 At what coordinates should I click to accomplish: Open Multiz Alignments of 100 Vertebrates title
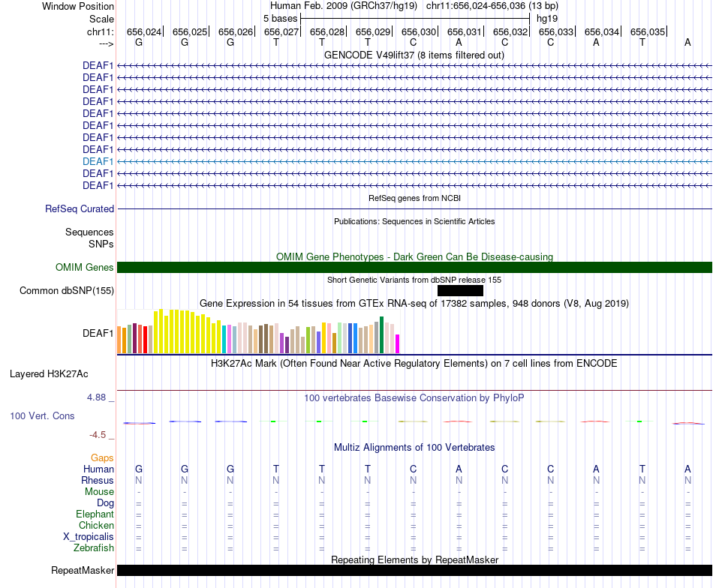click(414, 447)
